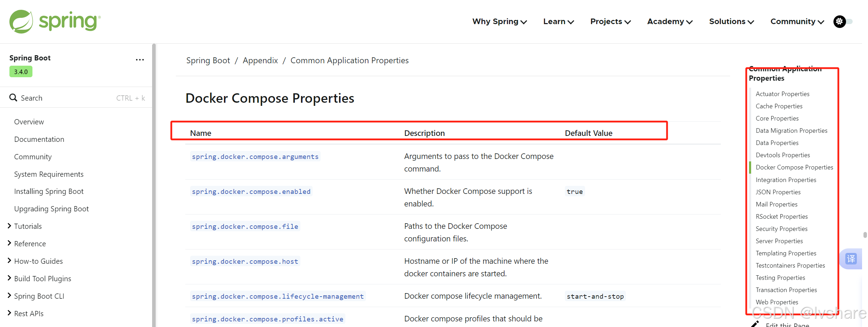Click spring.docker.compose.enabled property link

point(251,191)
